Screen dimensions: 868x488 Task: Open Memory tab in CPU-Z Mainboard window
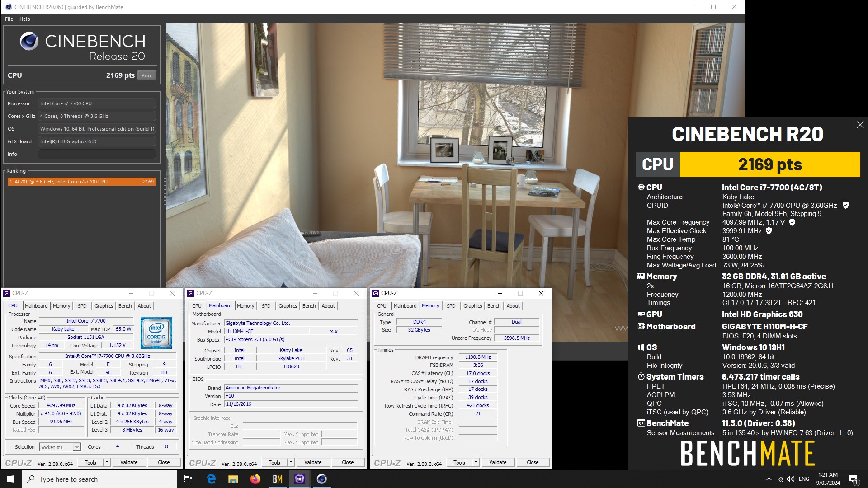pyautogui.click(x=245, y=306)
